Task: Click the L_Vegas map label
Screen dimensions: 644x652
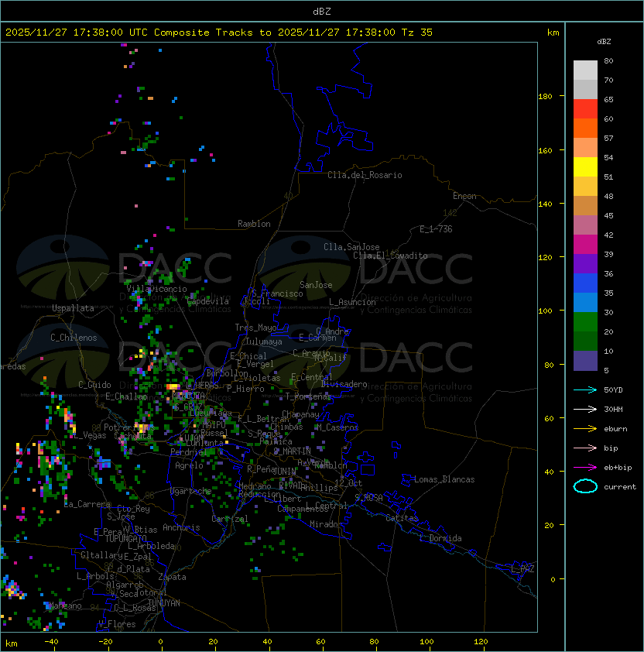Action: pos(91,435)
